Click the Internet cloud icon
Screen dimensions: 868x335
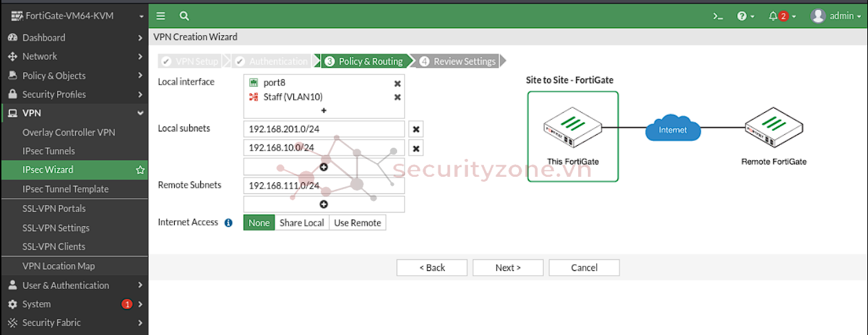673,129
